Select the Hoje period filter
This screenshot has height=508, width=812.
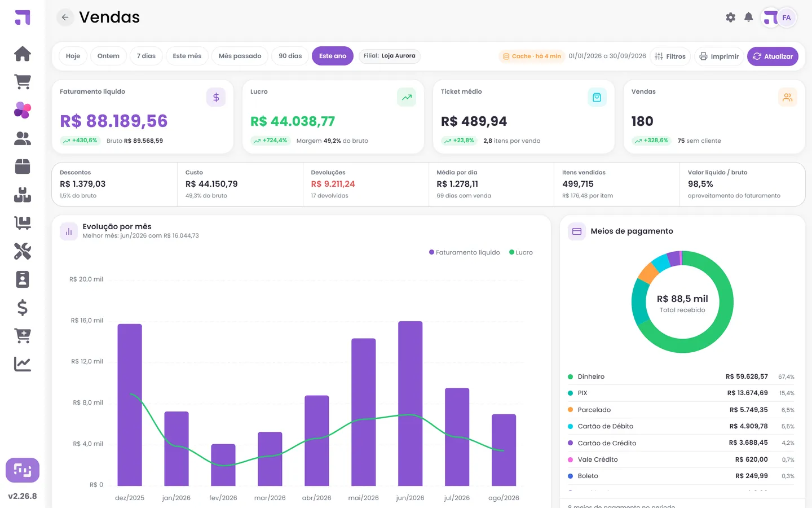coord(73,56)
